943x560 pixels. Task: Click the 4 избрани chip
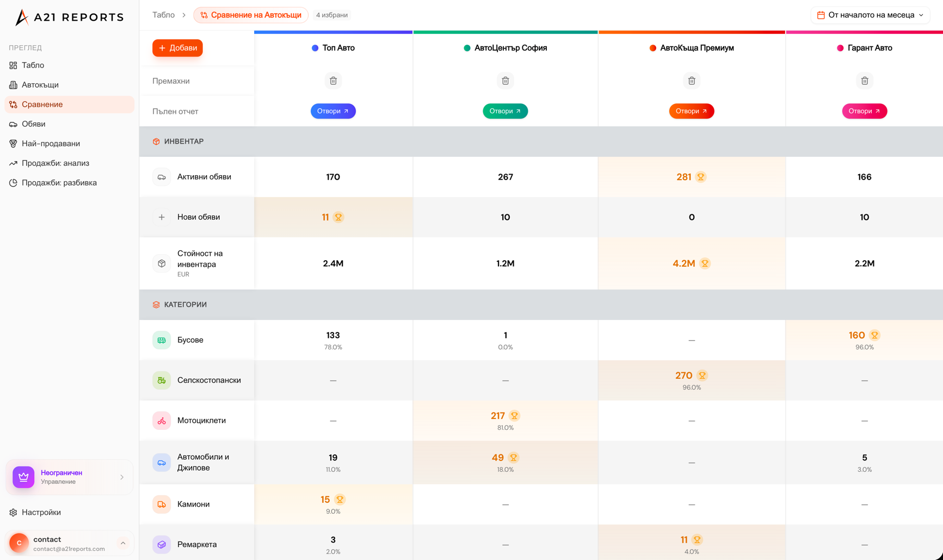(x=331, y=15)
